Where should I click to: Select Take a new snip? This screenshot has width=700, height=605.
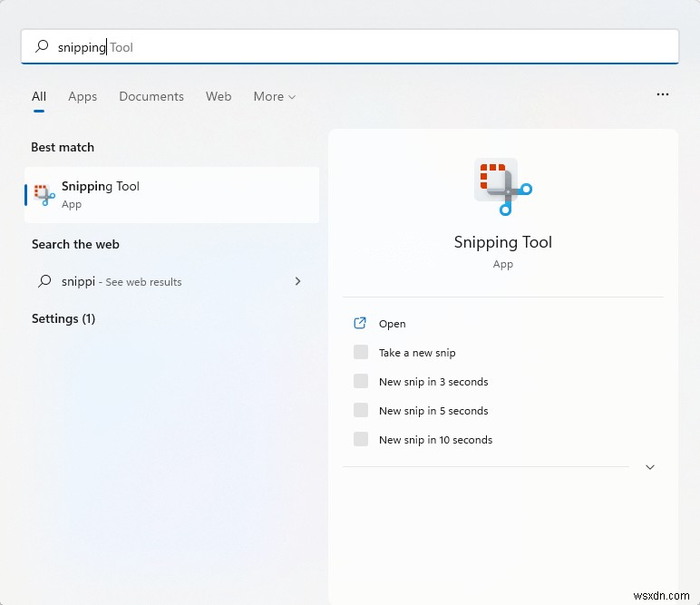[417, 353]
